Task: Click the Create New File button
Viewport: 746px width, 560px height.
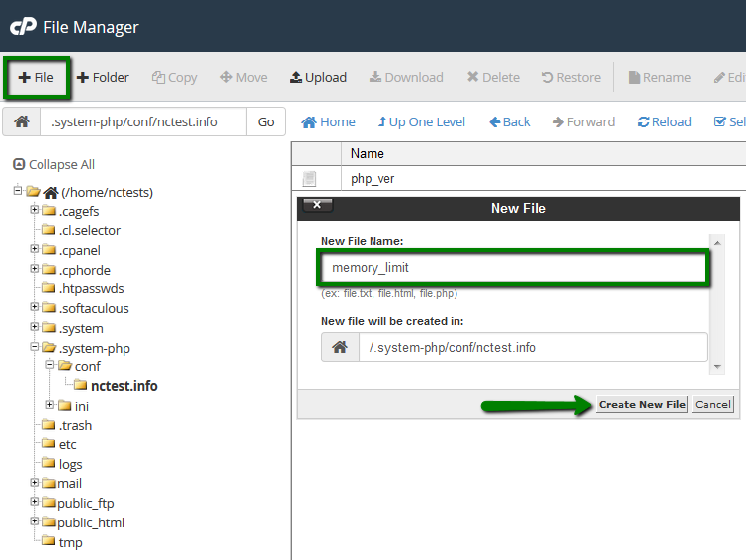Action: pos(642,405)
